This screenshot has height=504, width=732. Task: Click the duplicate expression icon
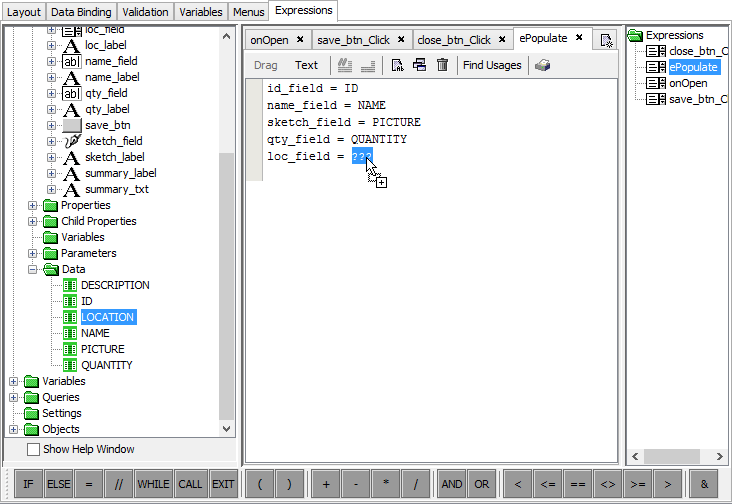420,65
